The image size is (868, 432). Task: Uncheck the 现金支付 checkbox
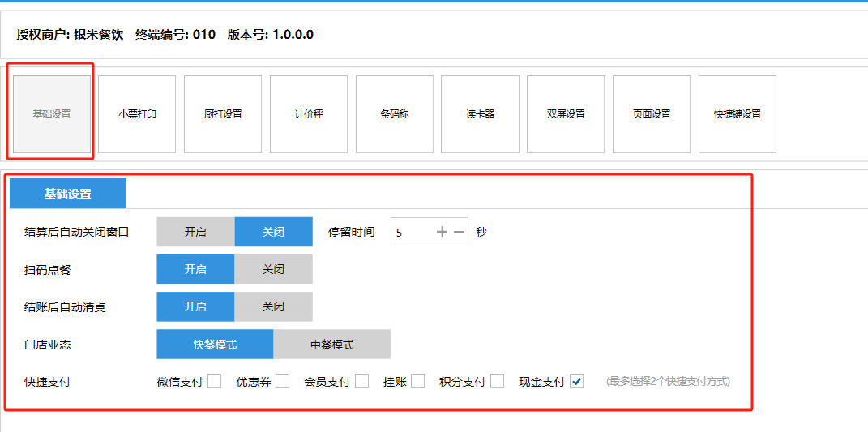[576, 382]
